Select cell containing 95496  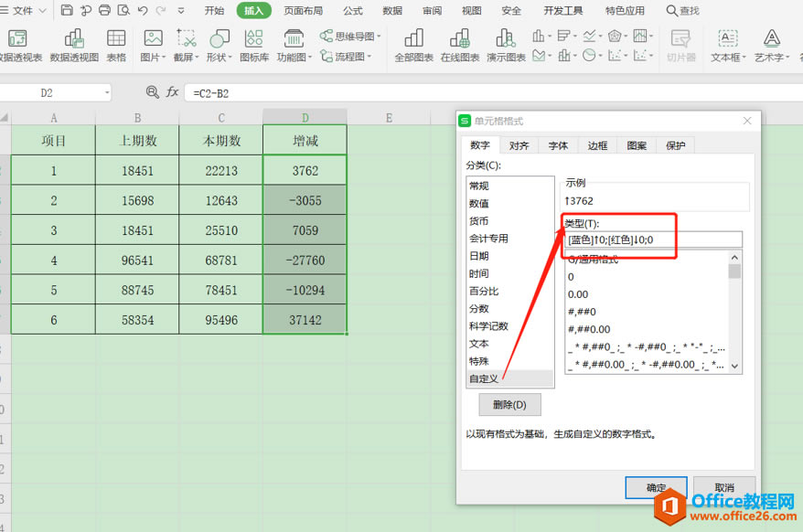(220, 320)
